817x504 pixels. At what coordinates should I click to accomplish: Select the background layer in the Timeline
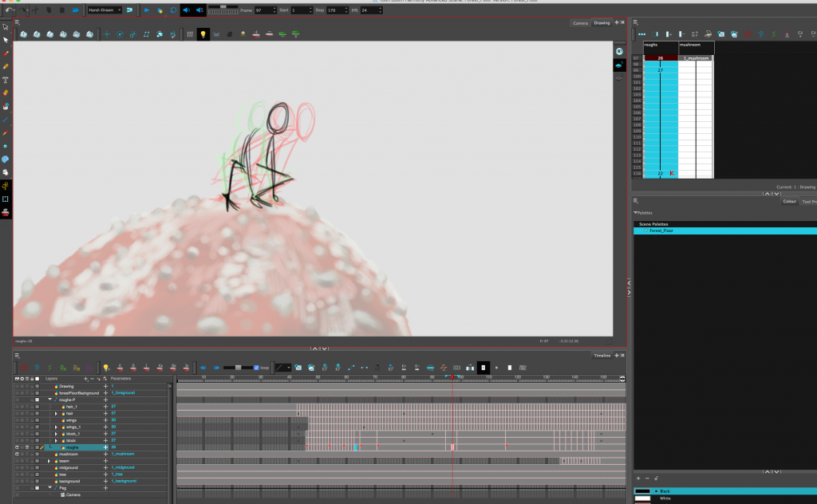point(72,481)
